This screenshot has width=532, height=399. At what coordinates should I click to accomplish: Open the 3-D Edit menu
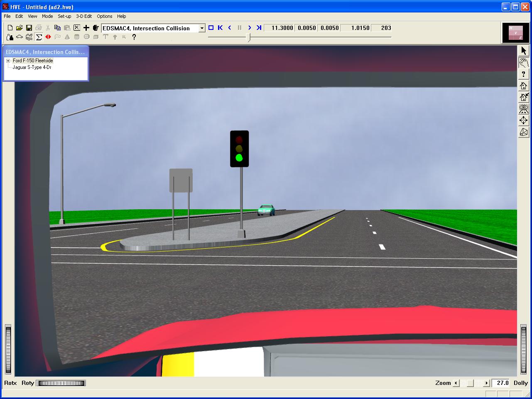(x=83, y=16)
